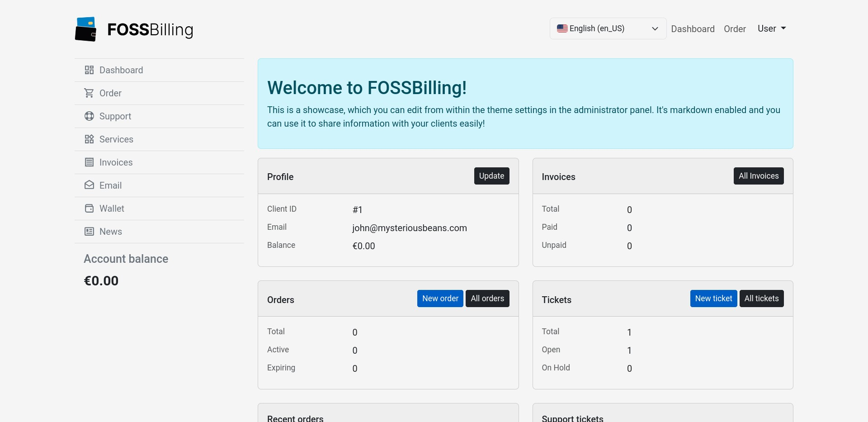Open Dashboard in the sidebar menu
868x422 pixels.
(159, 70)
